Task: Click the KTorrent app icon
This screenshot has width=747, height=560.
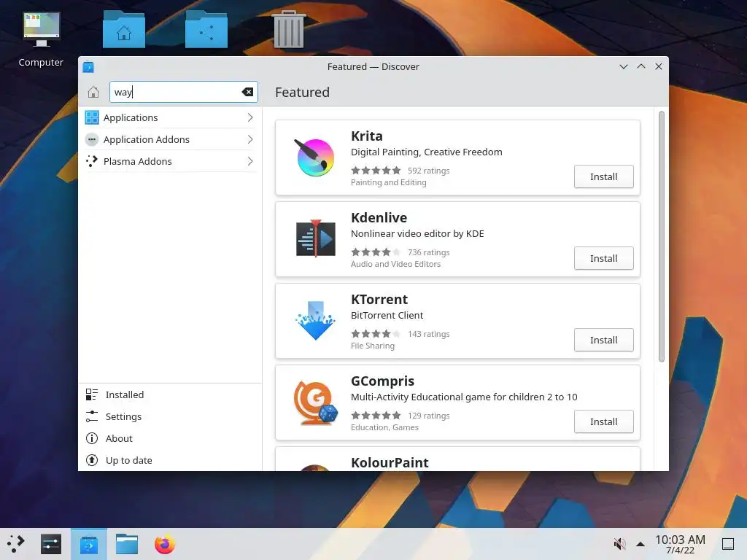Action: tap(315, 321)
